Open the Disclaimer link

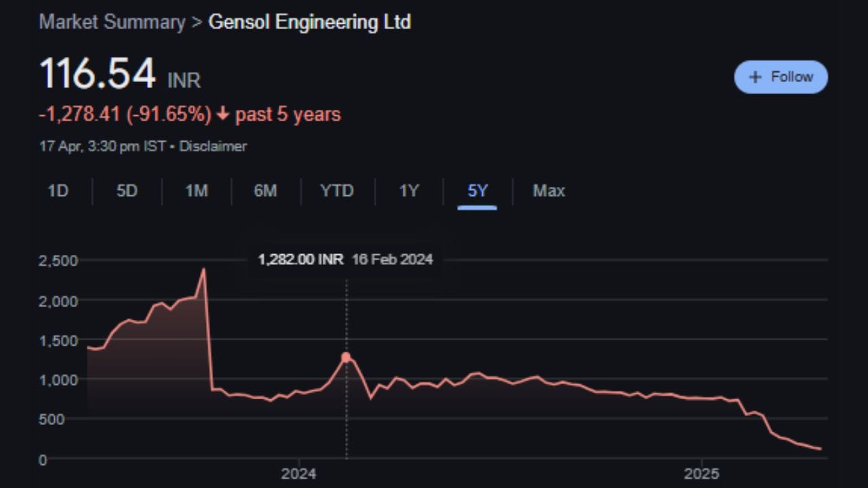(x=213, y=146)
